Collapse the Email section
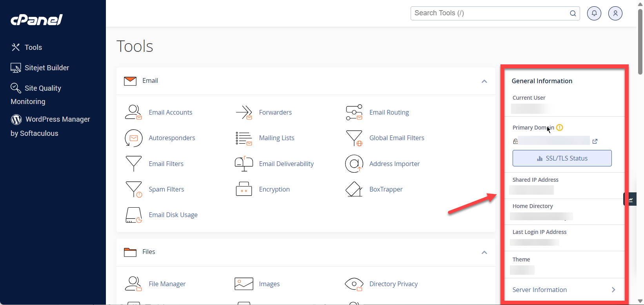Image resolution: width=644 pixels, height=305 pixels. (x=484, y=81)
